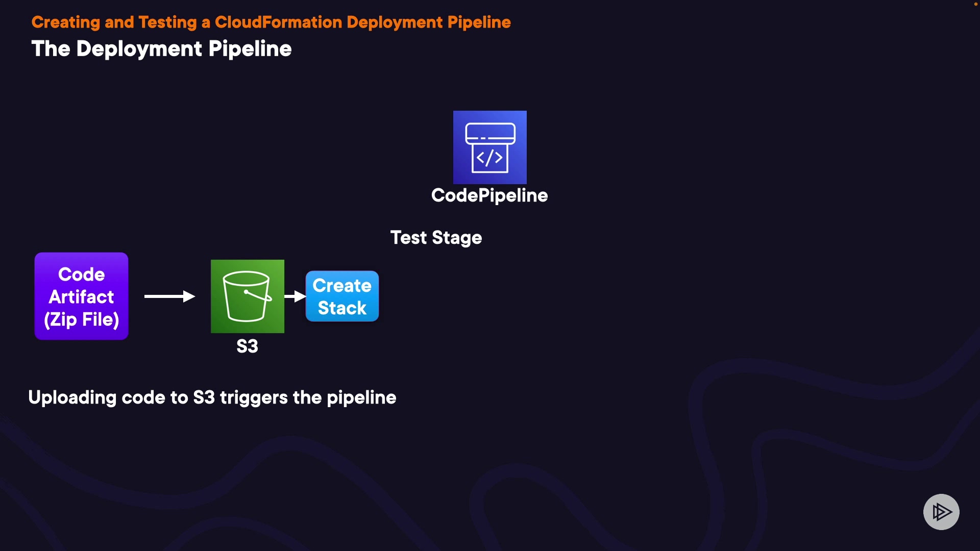Click the word "Deployment" in white heading
Screen dimensions: 980x551
pyautogui.click(x=139, y=49)
